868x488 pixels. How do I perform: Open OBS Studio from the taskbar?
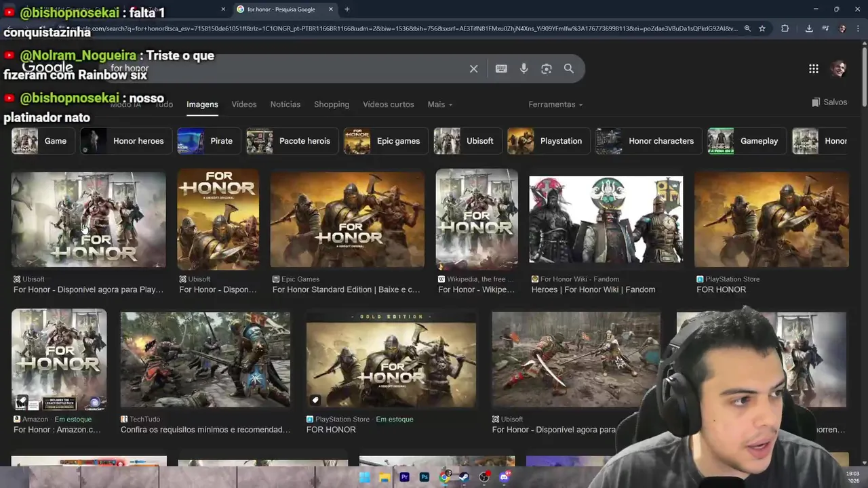tap(484, 477)
